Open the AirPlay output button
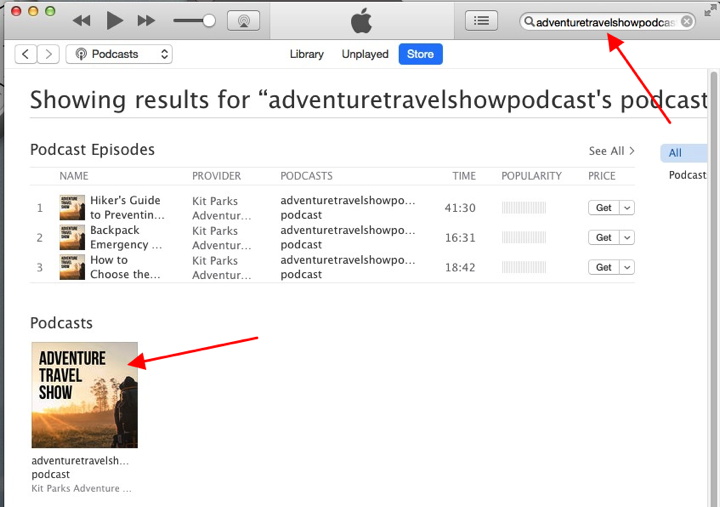Viewport: 720px width, 507px height. coord(243,21)
